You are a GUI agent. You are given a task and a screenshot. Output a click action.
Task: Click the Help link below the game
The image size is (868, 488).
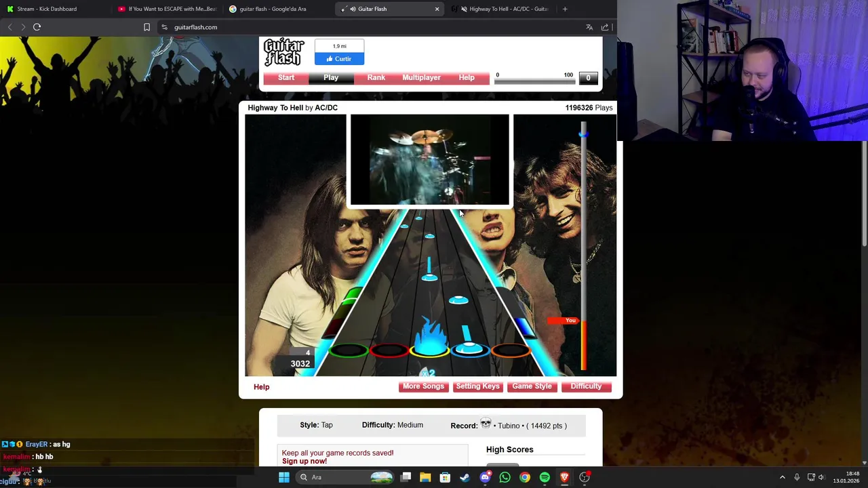(x=261, y=387)
